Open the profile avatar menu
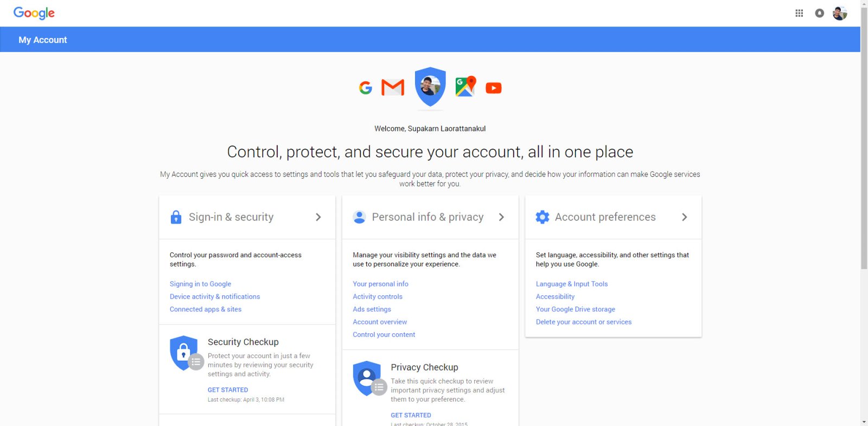 [840, 13]
